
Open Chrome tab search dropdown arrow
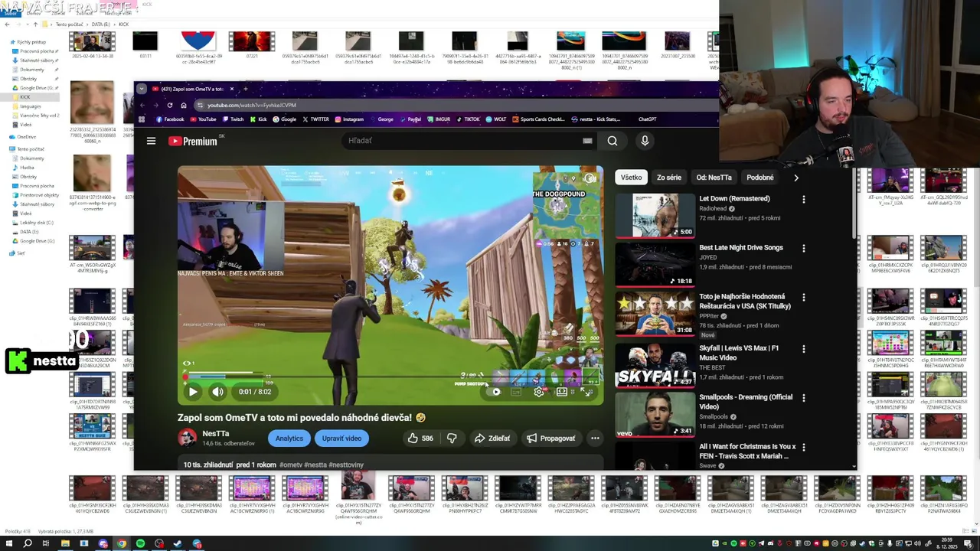coord(142,89)
